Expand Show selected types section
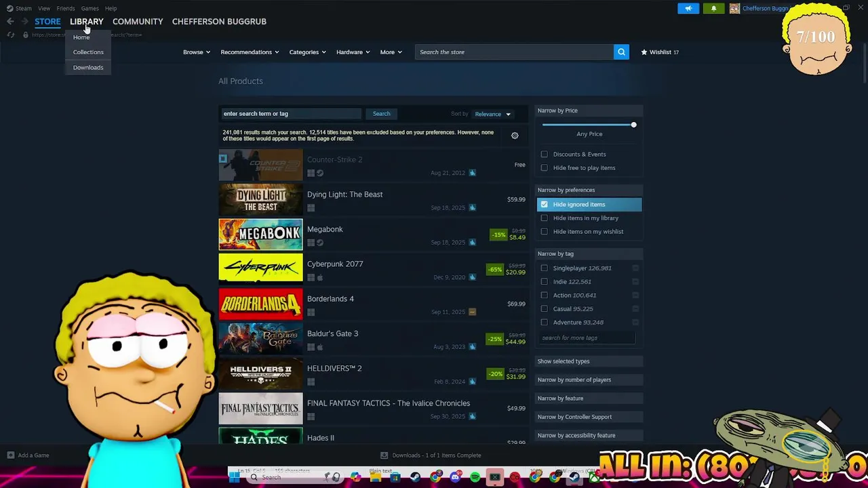 tap(589, 361)
